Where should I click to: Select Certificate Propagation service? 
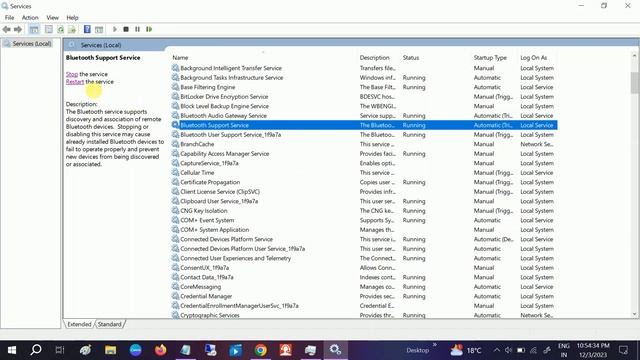click(364, 182)
